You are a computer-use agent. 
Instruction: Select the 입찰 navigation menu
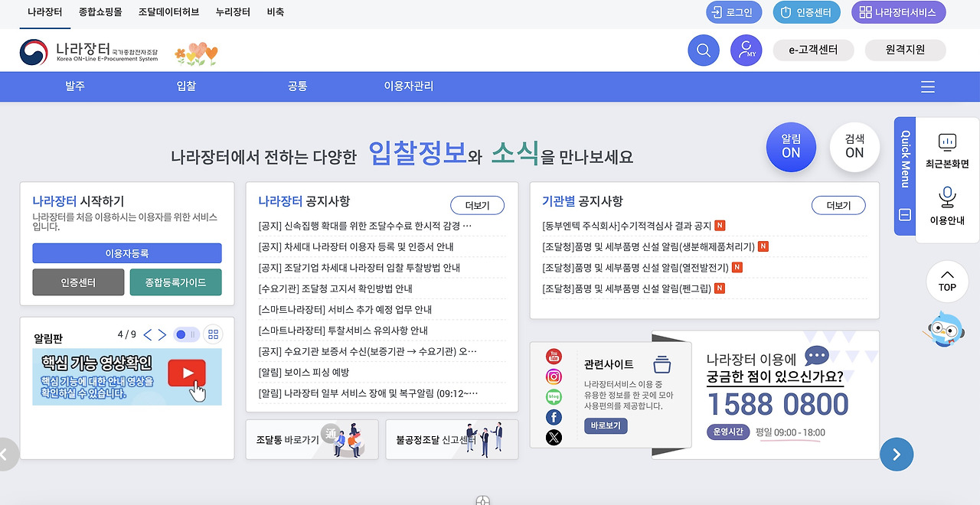point(186,86)
